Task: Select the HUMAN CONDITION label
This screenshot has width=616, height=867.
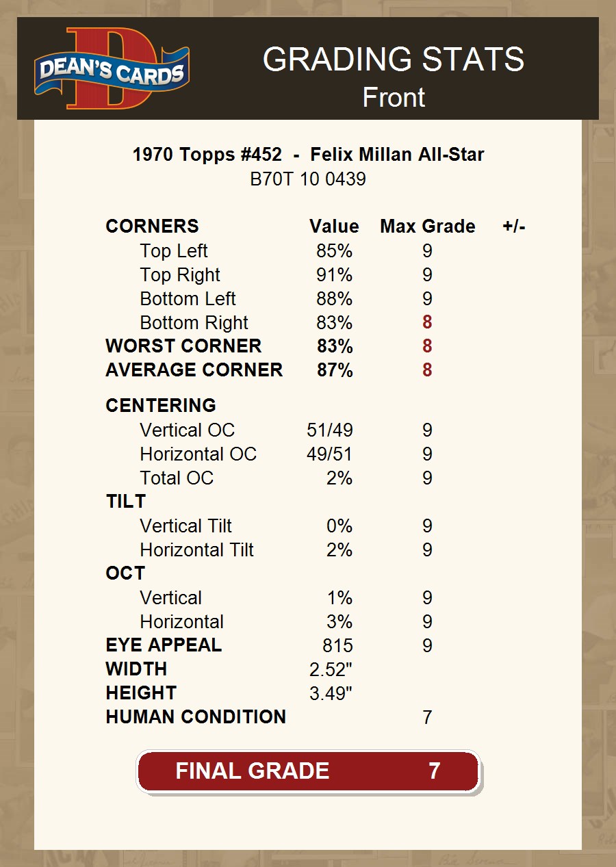Action: 196,717
